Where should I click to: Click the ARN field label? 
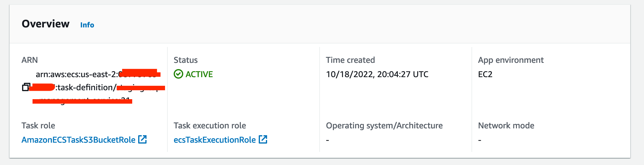(30, 60)
